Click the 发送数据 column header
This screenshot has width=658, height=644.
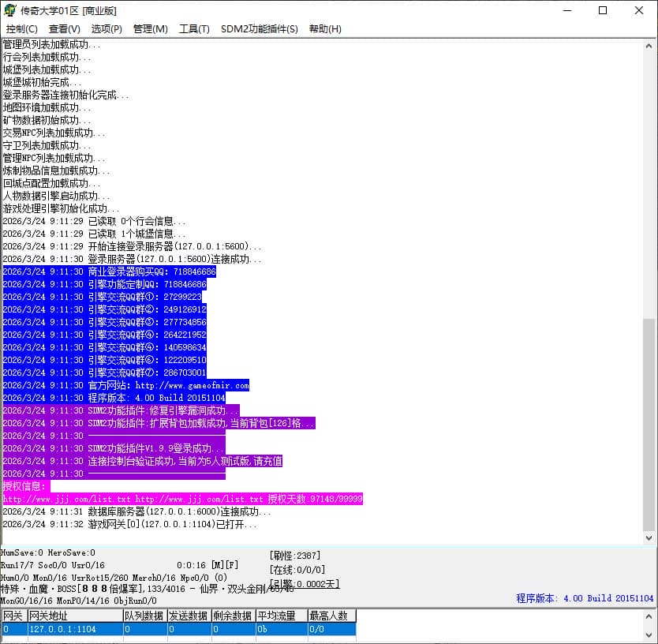pyautogui.click(x=189, y=616)
